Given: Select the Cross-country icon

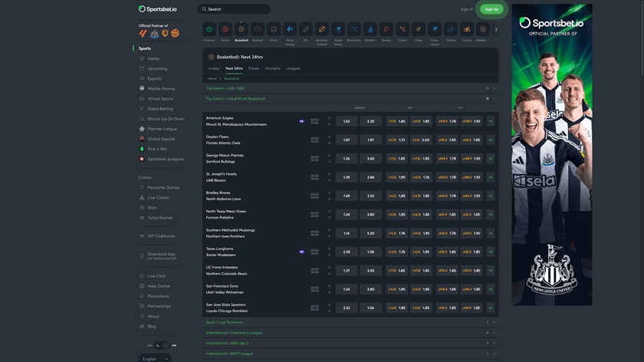Looking at the screenshot, I should pyautogui.click(x=435, y=29).
